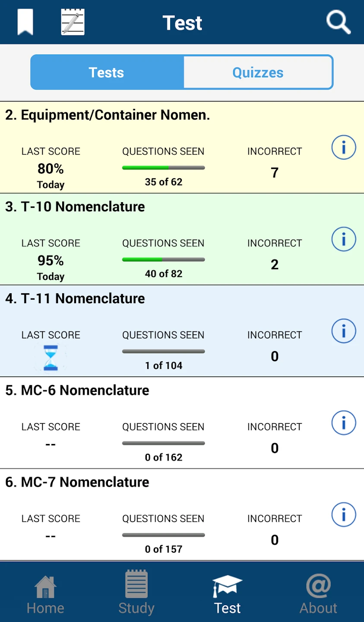
Task: Open the notepad icon in header
Action: coord(73,22)
